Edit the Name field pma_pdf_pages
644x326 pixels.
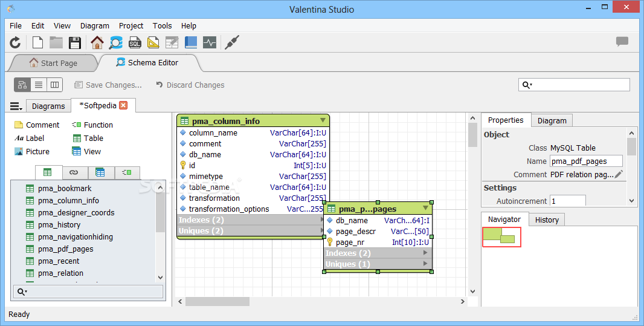tap(586, 161)
